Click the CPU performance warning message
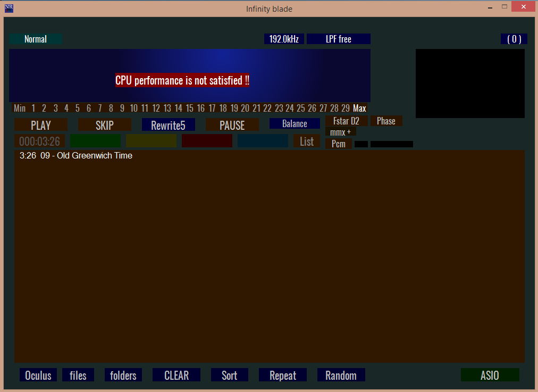The width and height of the screenshot is (538, 392). (x=182, y=80)
